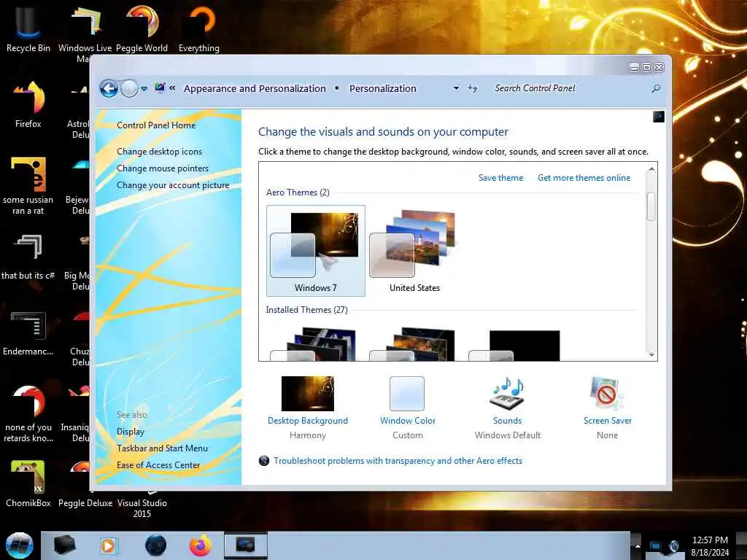Open Sounds settings
This screenshot has height=560, width=747.
click(508, 408)
